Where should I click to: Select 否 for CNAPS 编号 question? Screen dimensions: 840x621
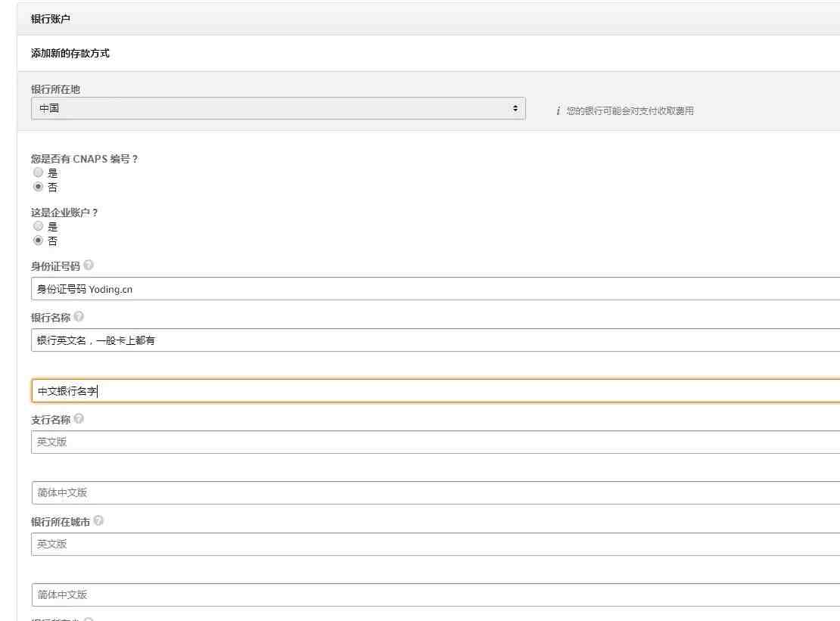[38, 187]
